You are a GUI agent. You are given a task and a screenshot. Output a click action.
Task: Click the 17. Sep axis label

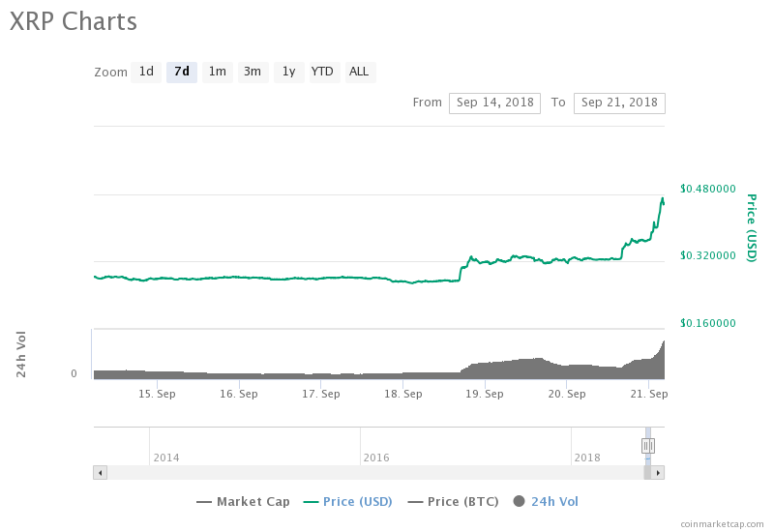coord(321,394)
